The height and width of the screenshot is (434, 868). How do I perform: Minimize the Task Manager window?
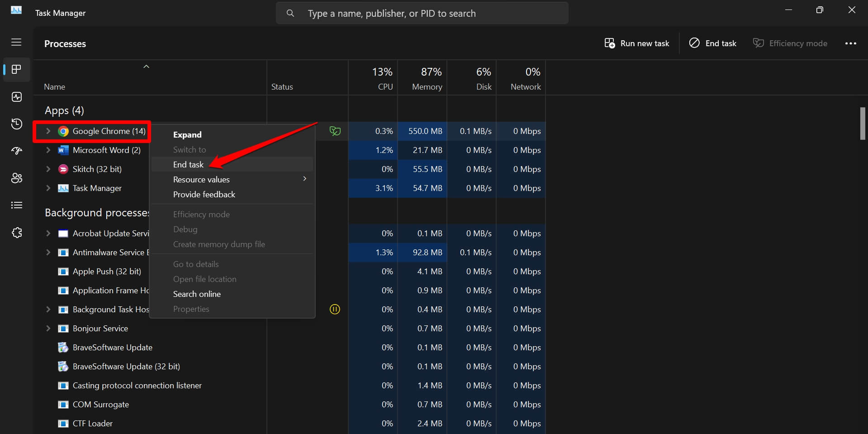click(x=788, y=10)
